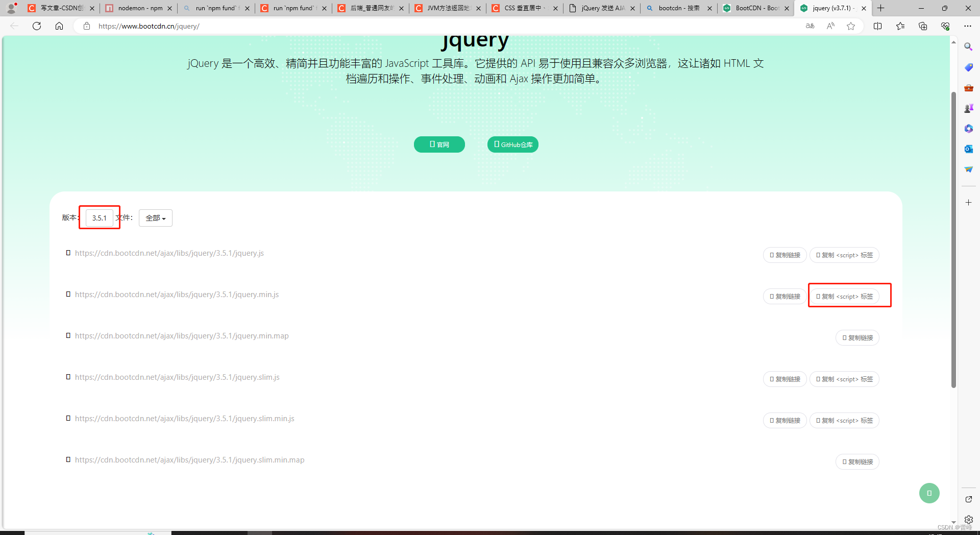This screenshot has height=535, width=980.
Task: Open the 3.5.1/jquery.slim.js URL
Action: (177, 377)
